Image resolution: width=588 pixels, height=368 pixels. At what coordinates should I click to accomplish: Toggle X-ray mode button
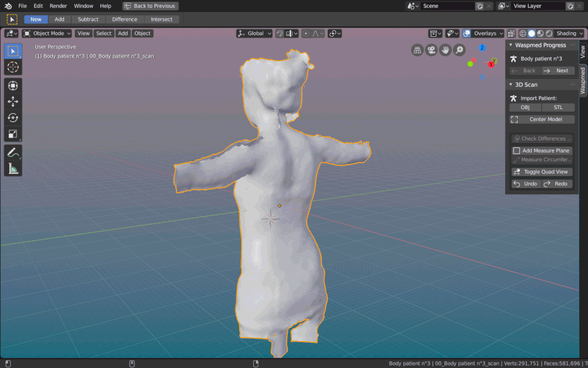[510, 33]
